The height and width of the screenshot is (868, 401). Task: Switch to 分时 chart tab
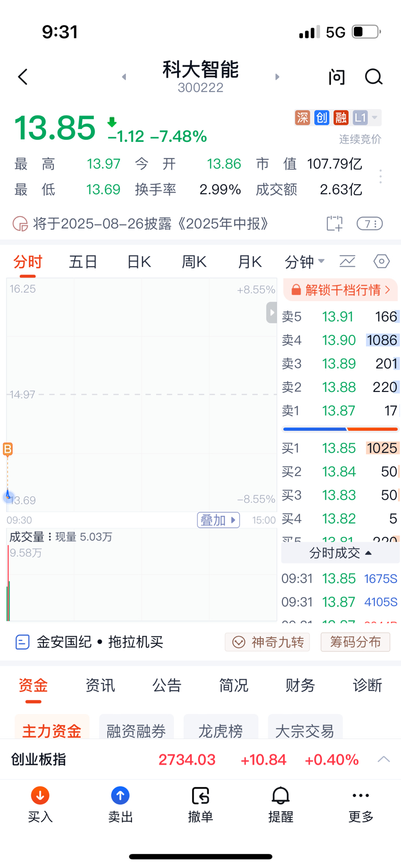[28, 261]
